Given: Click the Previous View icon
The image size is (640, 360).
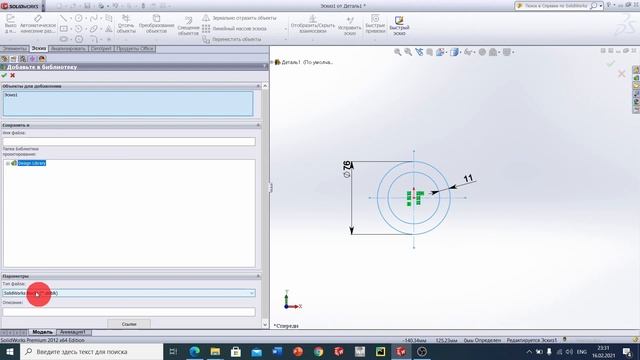Looking at the screenshot, I should [419, 52].
